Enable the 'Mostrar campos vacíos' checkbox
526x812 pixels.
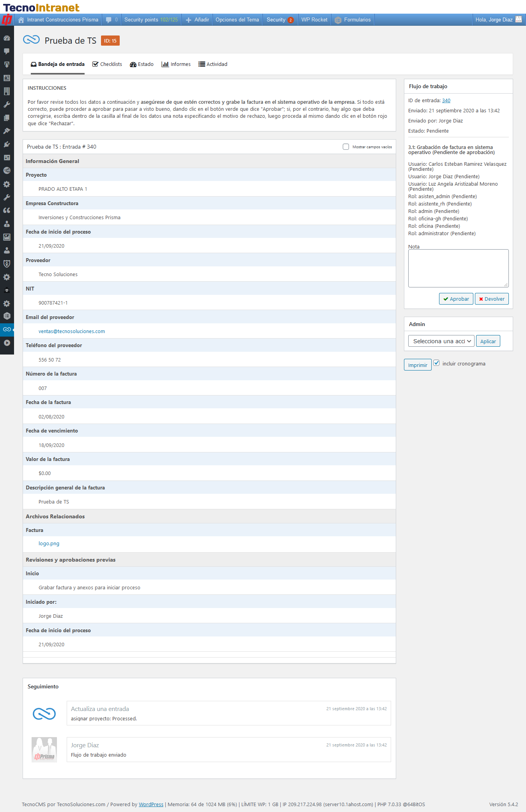click(x=346, y=147)
